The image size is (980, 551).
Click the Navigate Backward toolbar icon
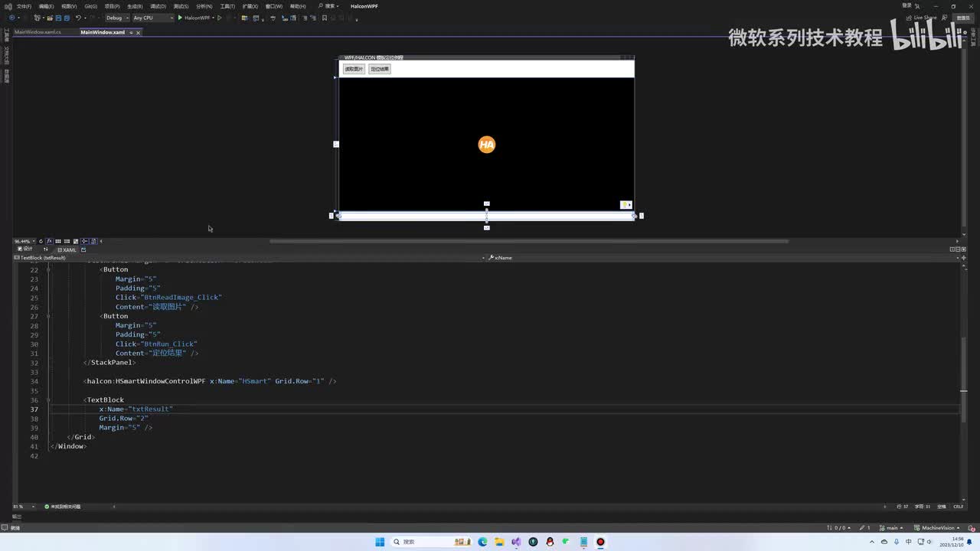pyautogui.click(x=11, y=18)
